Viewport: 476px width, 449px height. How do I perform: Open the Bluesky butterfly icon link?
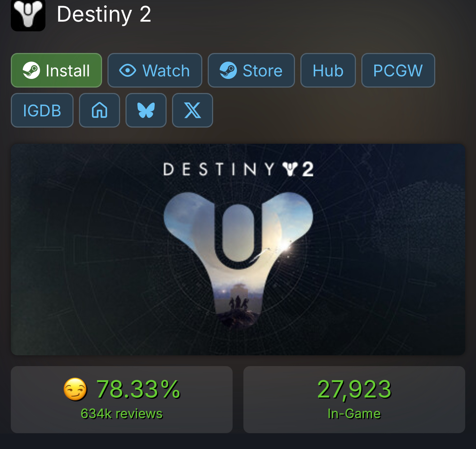click(146, 110)
